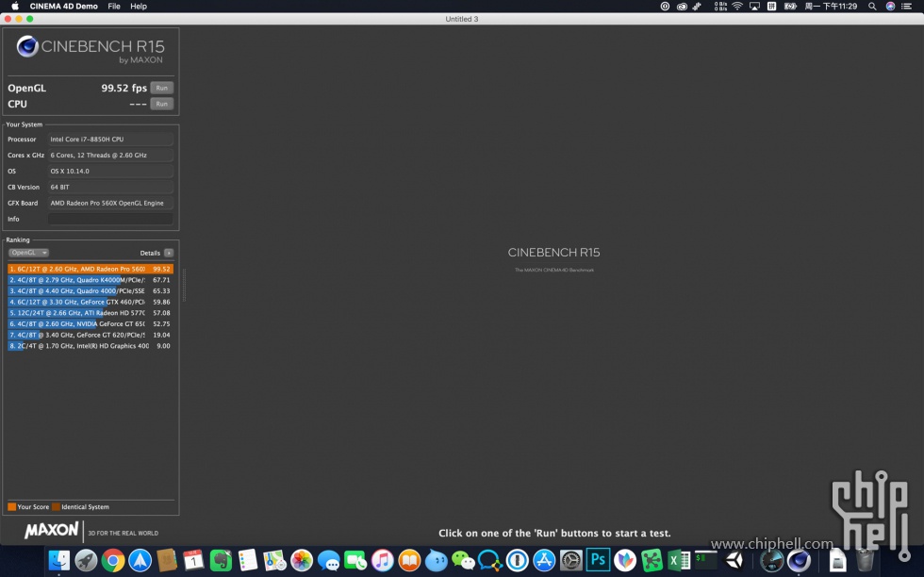Open the Trash in the Dock
This screenshot has width=924, height=577.
(x=865, y=560)
